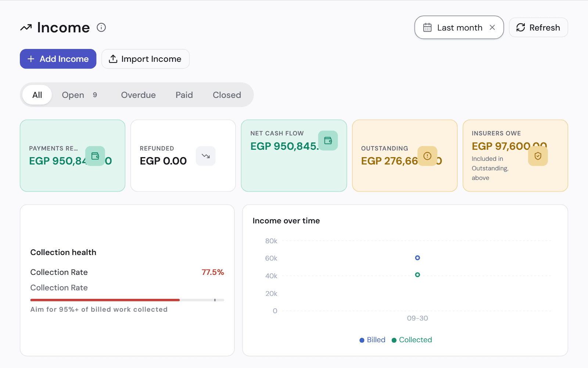Switch to the Overdue tab
The image size is (588, 368).
(138, 95)
